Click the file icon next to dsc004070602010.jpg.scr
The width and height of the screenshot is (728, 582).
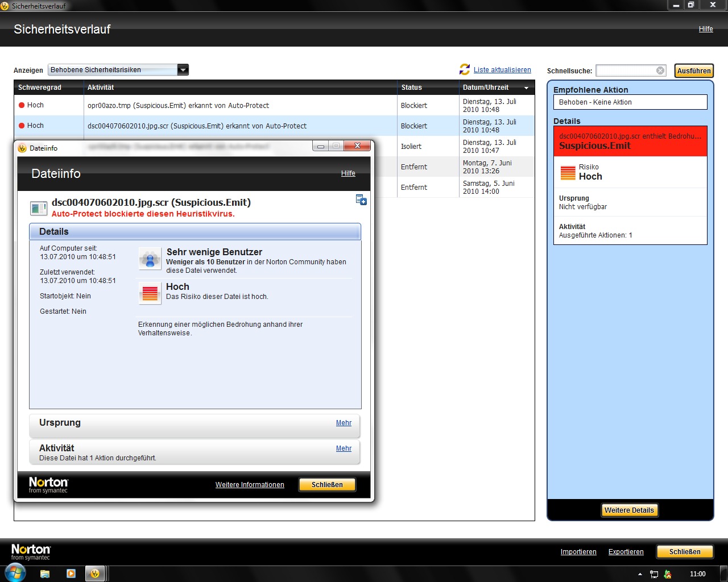click(x=39, y=209)
